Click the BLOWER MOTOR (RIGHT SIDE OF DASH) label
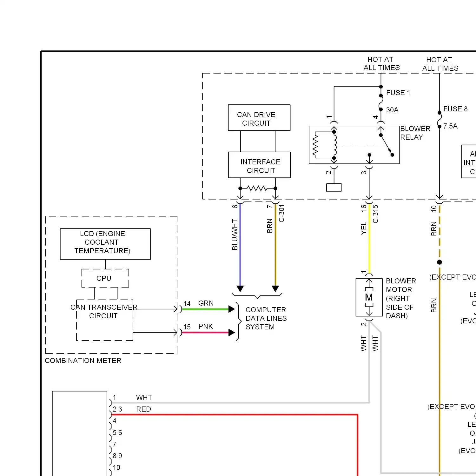This screenshot has height=476, width=476. (x=401, y=299)
